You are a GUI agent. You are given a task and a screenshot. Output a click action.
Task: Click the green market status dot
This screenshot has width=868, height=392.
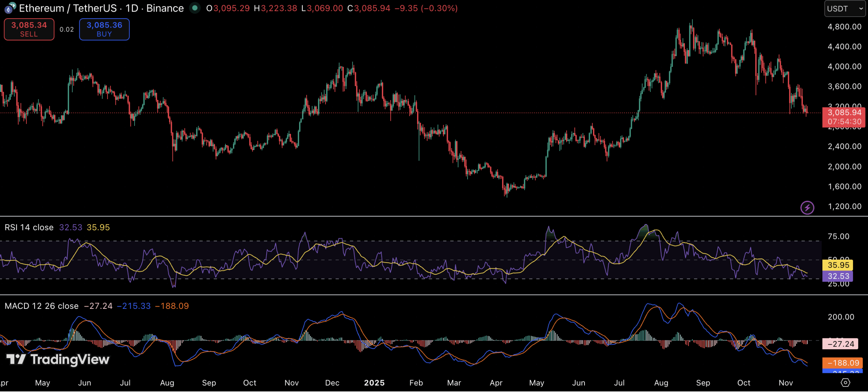point(195,8)
